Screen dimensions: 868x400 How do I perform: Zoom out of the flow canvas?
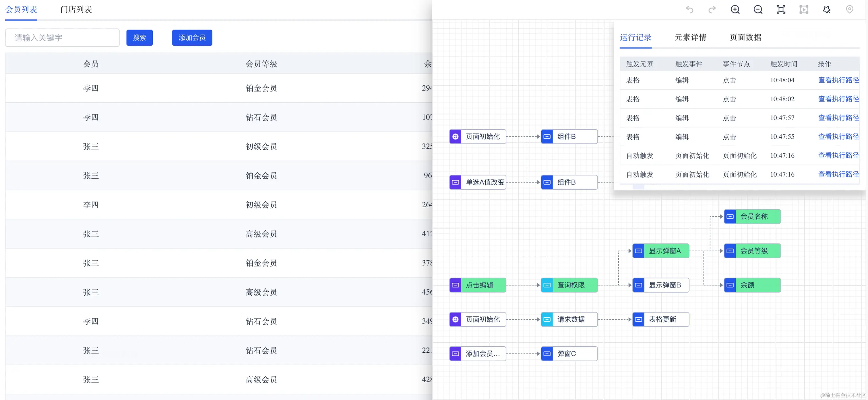pos(758,9)
